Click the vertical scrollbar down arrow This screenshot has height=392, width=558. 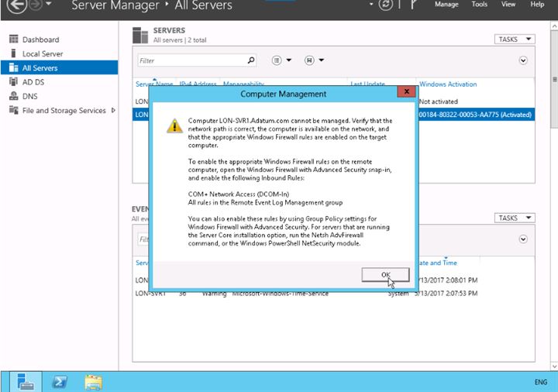pyautogui.click(x=553, y=366)
